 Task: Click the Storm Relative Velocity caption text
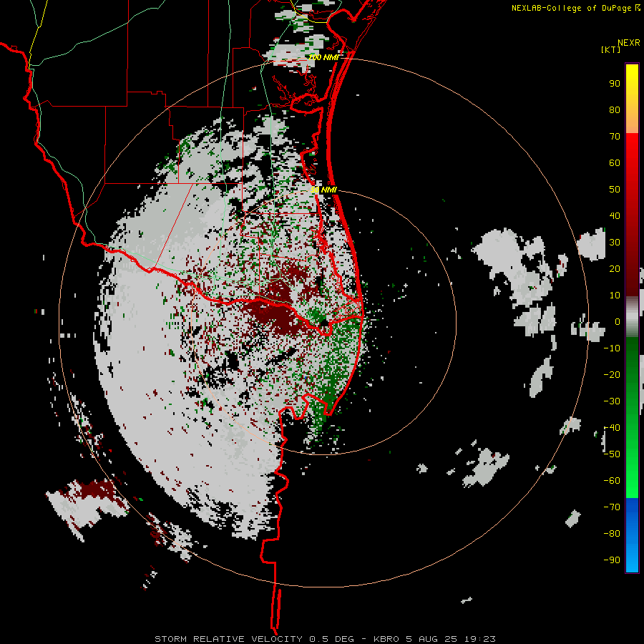[x=325, y=639]
